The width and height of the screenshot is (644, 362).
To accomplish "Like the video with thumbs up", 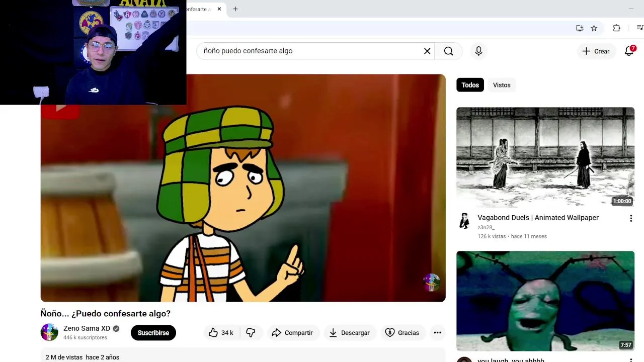I will coord(221,333).
